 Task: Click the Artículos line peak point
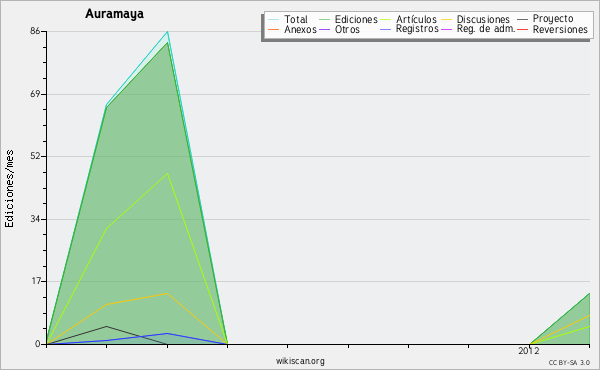click(x=167, y=174)
